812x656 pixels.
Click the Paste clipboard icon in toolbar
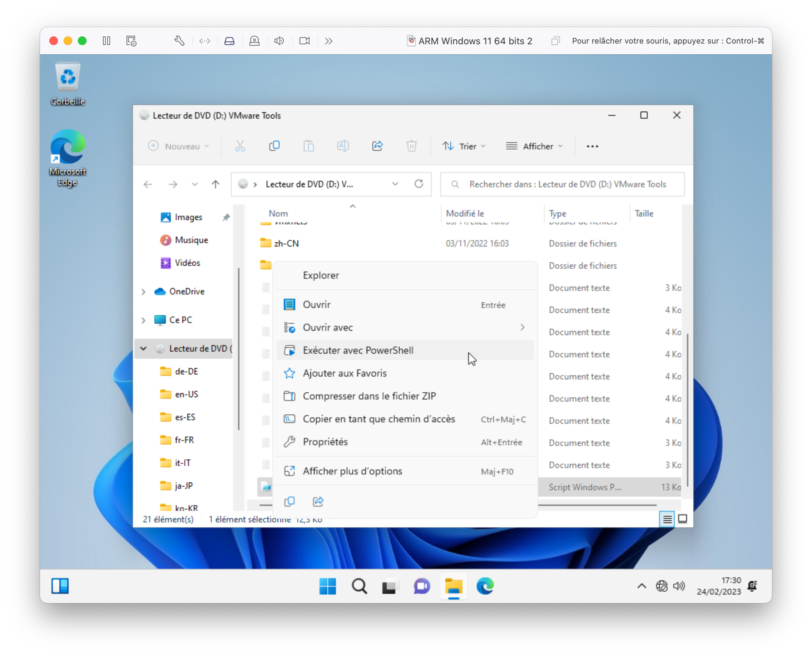(309, 146)
